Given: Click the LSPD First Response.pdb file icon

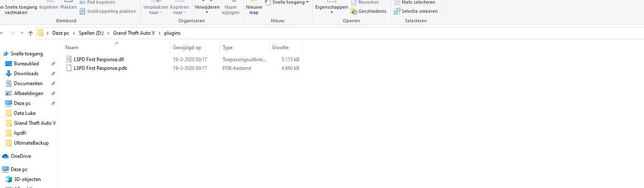Looking at the screenshot, I should pyautogui.click(x=69, y=68).
